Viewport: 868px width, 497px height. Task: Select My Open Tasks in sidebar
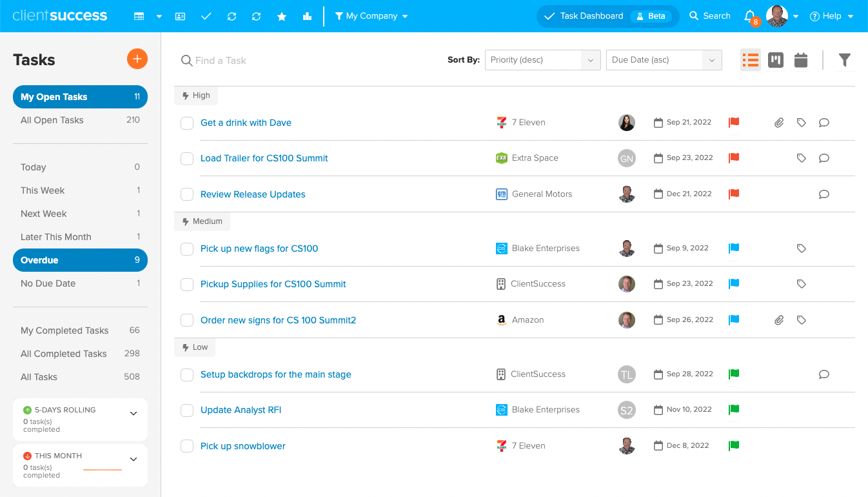(80, 97)
